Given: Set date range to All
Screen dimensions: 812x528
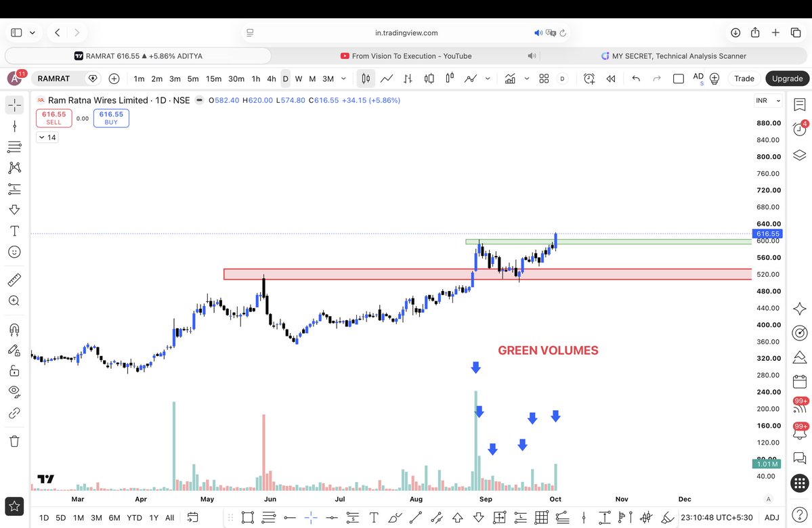Looking at the screenshot, I should coord(170,518).
